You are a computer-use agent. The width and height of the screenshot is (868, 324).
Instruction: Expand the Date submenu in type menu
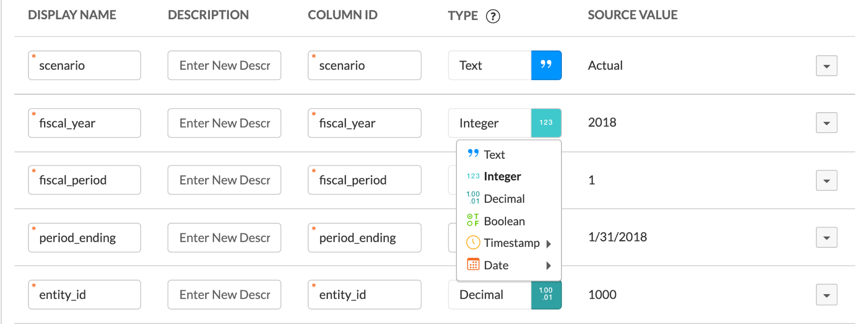[x=549, y=266]
